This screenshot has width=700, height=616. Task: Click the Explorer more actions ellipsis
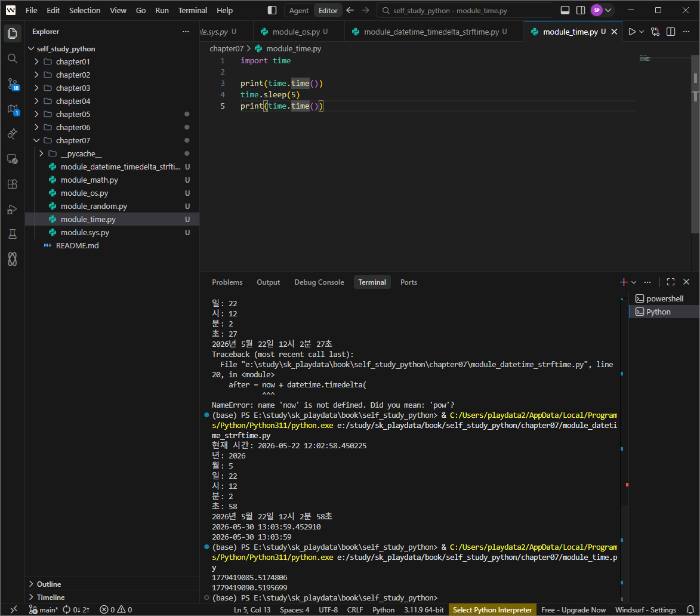tap(186, 32)
